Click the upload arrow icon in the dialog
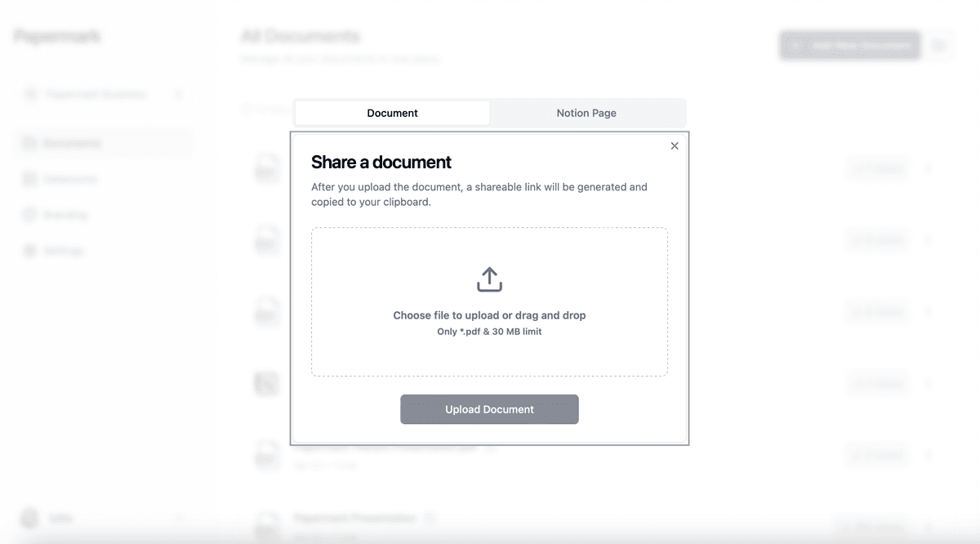980x544 pixels. tap(489, 278)
